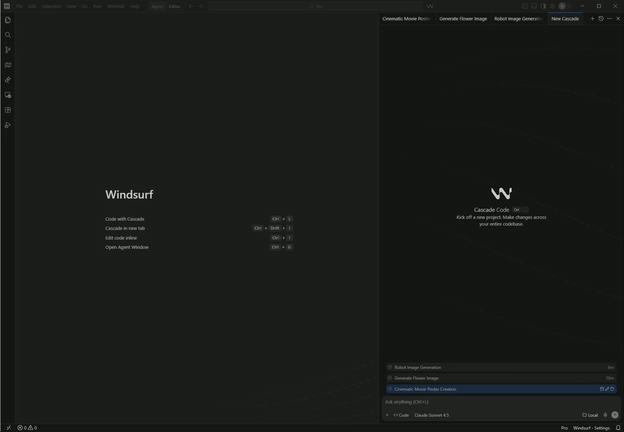Image resolution: width=624 pixels, height=432 pixels.
Task: Open Cascade panel more options ellipsis
Action: pos(609,19)
